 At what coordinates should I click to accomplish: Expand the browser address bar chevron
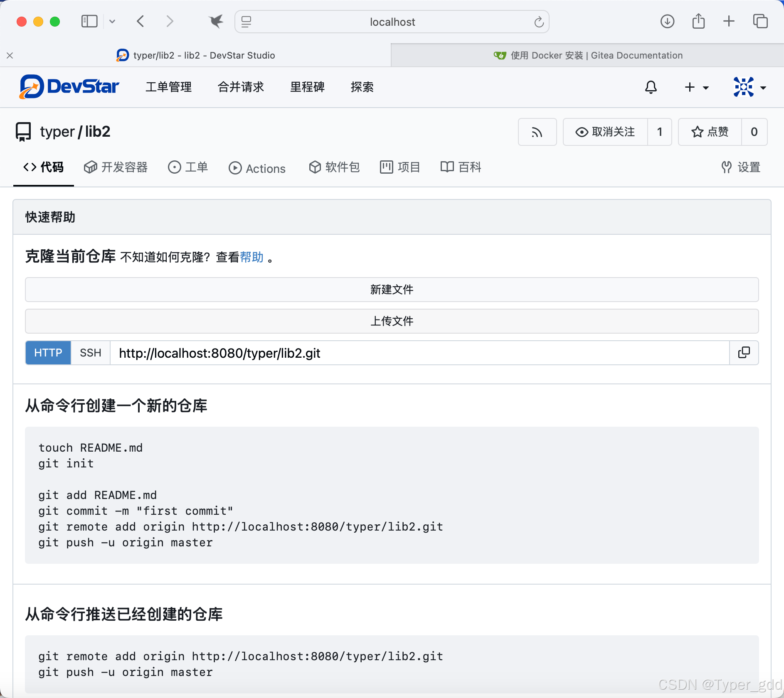click(x=112, y=21)
